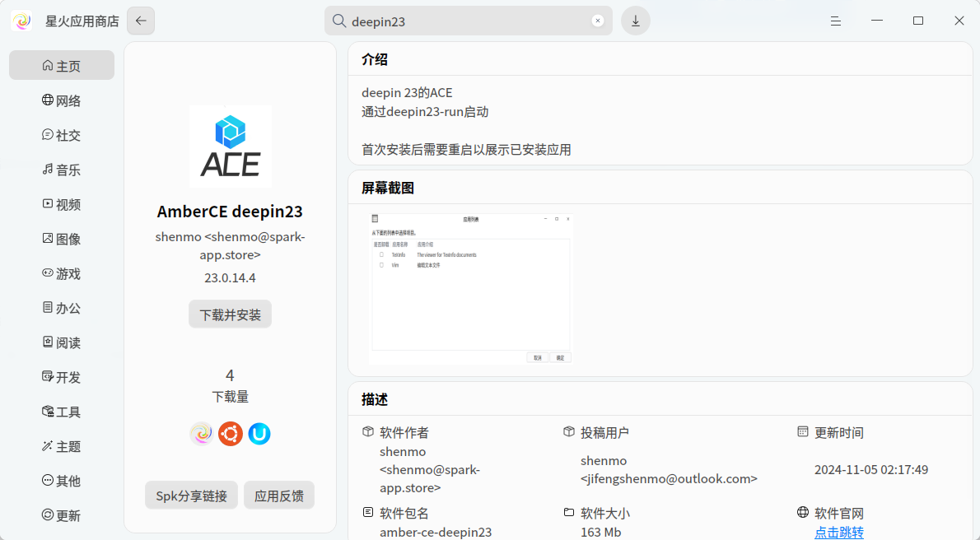Open the hamburger main menu
Screen dimensions: 980x540
click(x=836, y=21)
